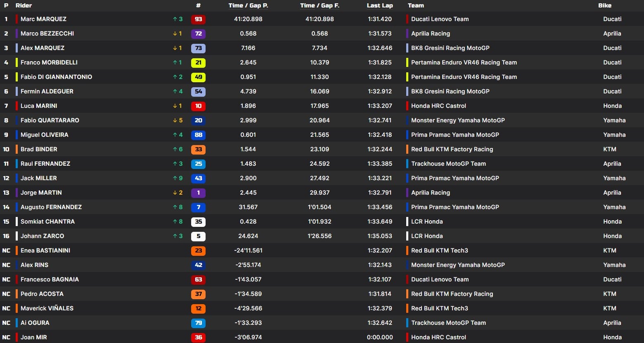Click Marc Marquez's number 93 badge

tap(198, 19)
